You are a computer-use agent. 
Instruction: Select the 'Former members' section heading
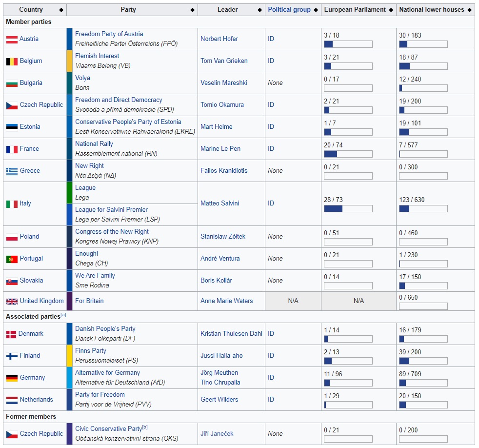[x=31, y=417]
